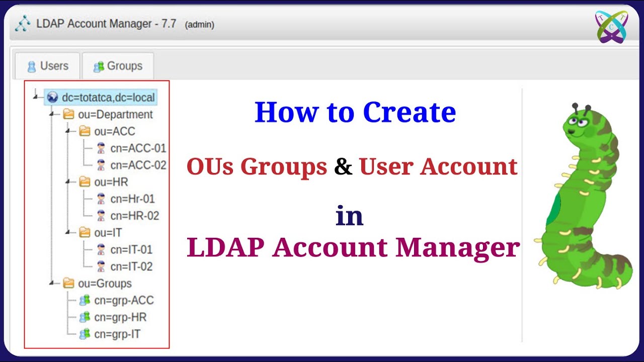Open the Users tab
The image size is (644, 362).
pyautogui.click(x=47, y=66)
